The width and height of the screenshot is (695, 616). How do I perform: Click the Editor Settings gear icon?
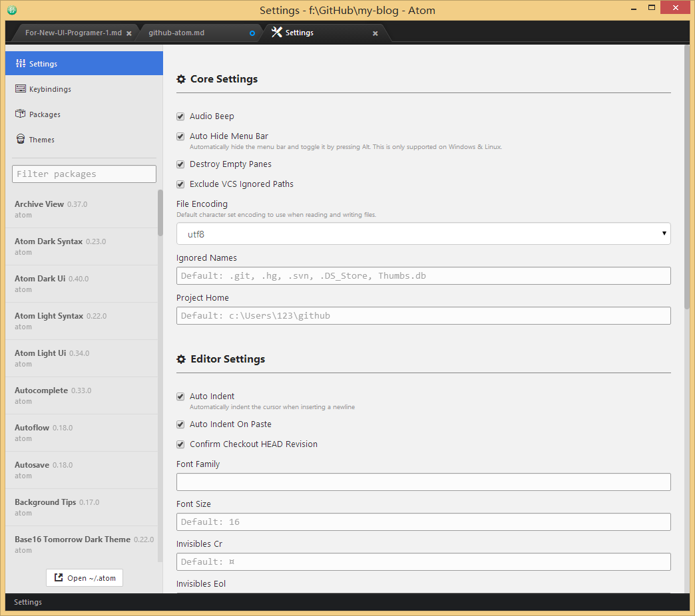[x=181, y=359]
